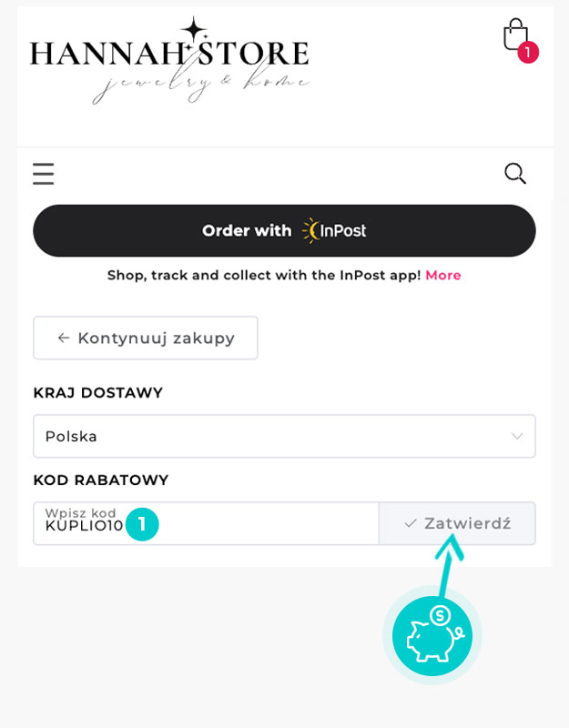The width and height of the screenshot is (569, 728).
Task: Open the pink More link
Action: [443, 275]
